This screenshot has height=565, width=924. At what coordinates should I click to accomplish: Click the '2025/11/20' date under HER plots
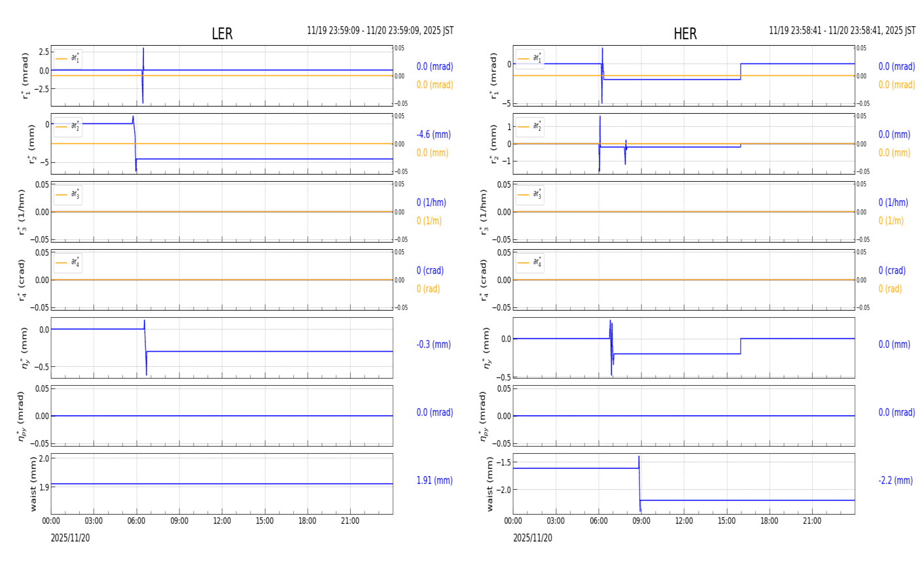532,538
